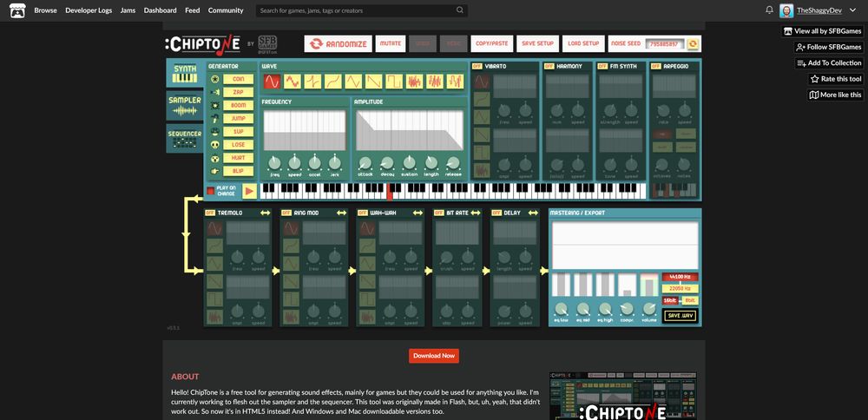Select 16bit output depth
The width and height of the screenshot is (868, 420).
670,300
